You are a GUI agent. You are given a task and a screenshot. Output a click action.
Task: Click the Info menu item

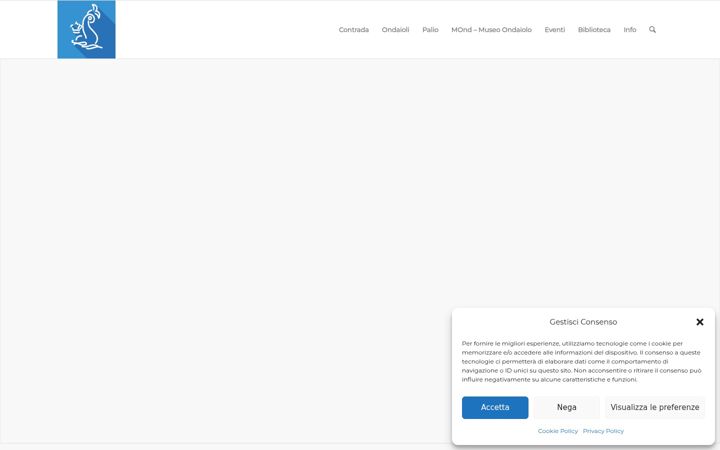pyautogui.click(x=630, y=29)
